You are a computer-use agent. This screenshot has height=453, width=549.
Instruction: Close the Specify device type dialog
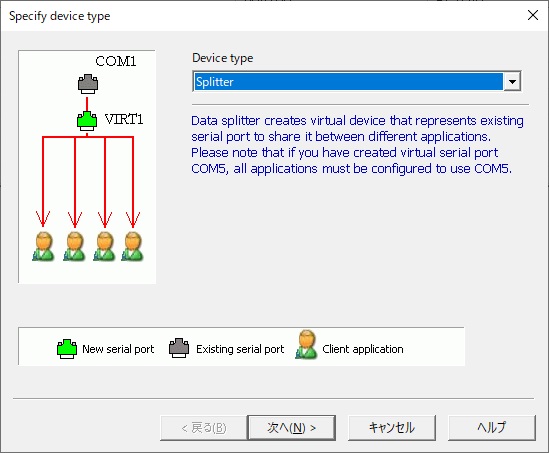[533, 15]
